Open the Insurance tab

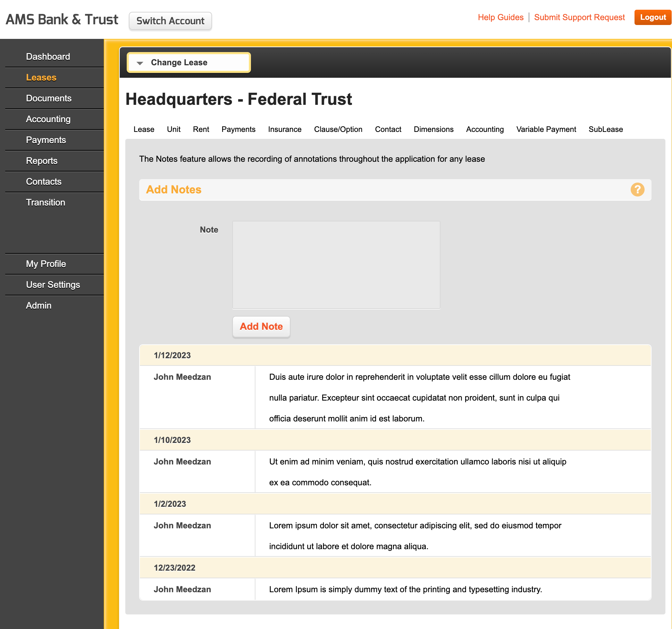click(285, 129)
